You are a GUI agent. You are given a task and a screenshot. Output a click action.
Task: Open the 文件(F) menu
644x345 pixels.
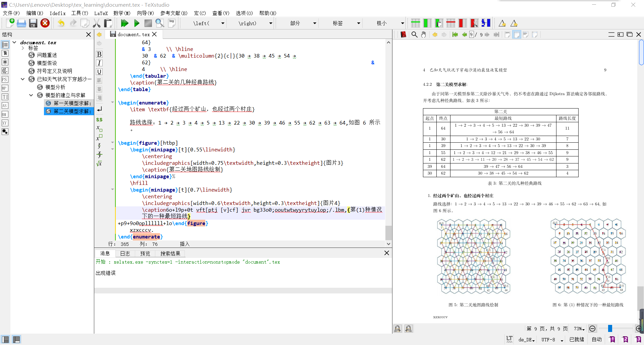pyautogui.click(x=11, y=13)
